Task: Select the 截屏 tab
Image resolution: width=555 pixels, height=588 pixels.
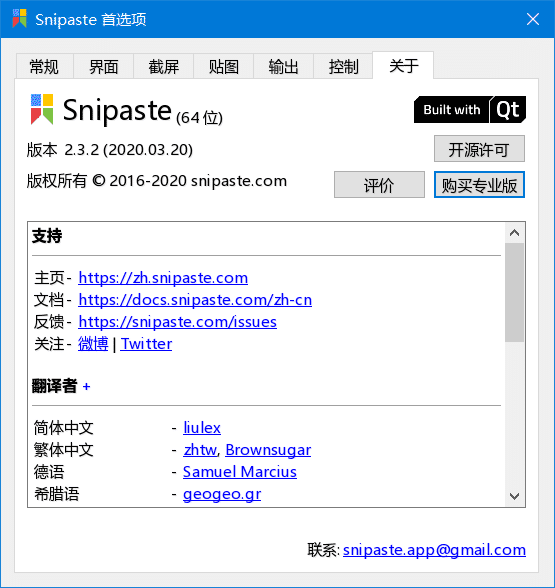Action: click(x=164, y=66)
